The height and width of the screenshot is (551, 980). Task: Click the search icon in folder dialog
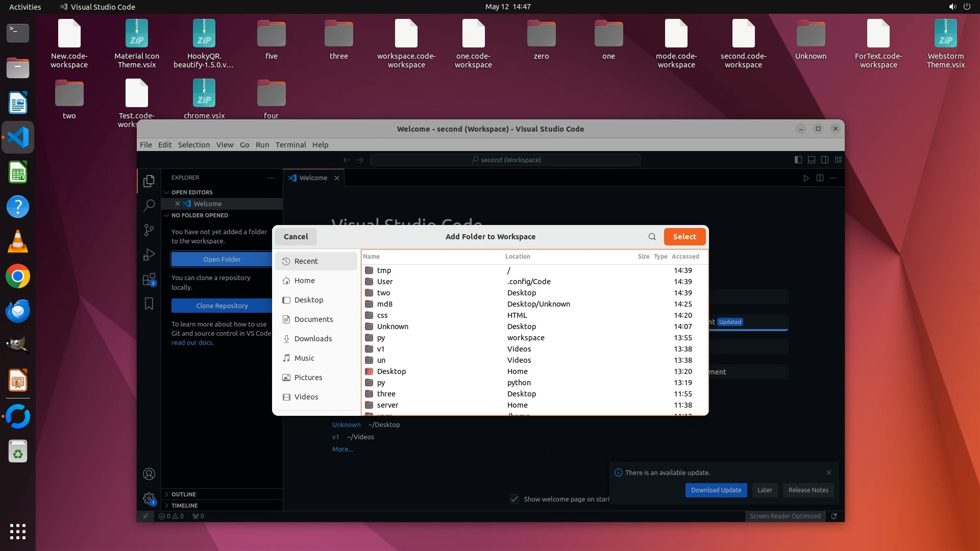pos(652,237)
